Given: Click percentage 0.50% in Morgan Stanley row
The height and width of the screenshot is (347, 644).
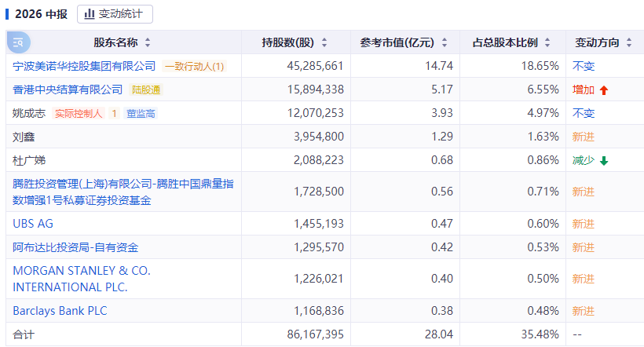Looking at the screenshot, I should tap(543, 279).
